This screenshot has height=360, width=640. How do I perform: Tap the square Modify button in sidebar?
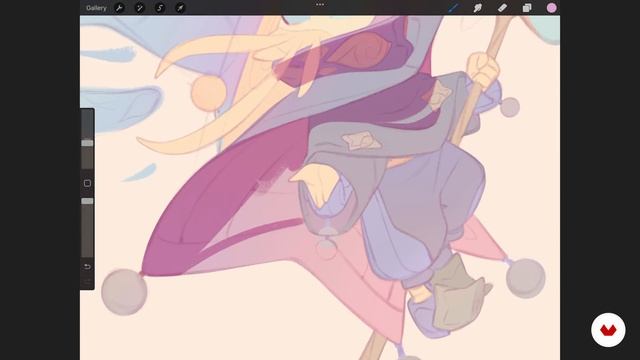click(x=87, y=183)
